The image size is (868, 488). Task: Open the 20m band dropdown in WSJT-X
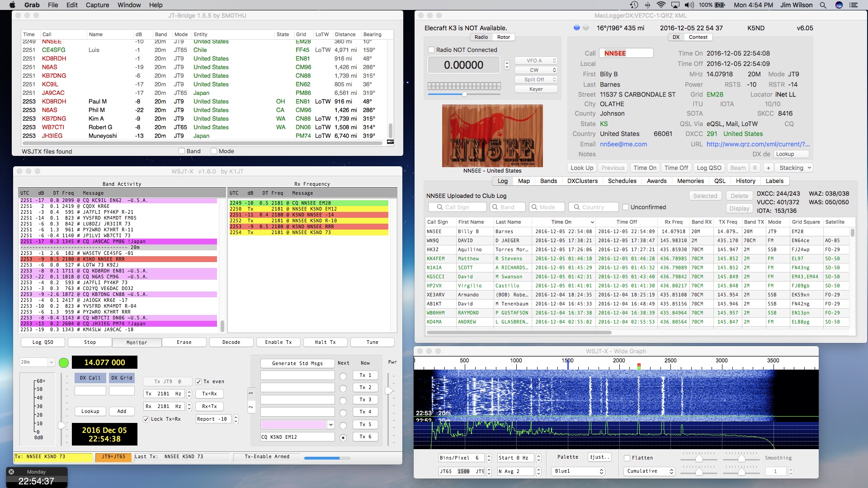[38, 362]
